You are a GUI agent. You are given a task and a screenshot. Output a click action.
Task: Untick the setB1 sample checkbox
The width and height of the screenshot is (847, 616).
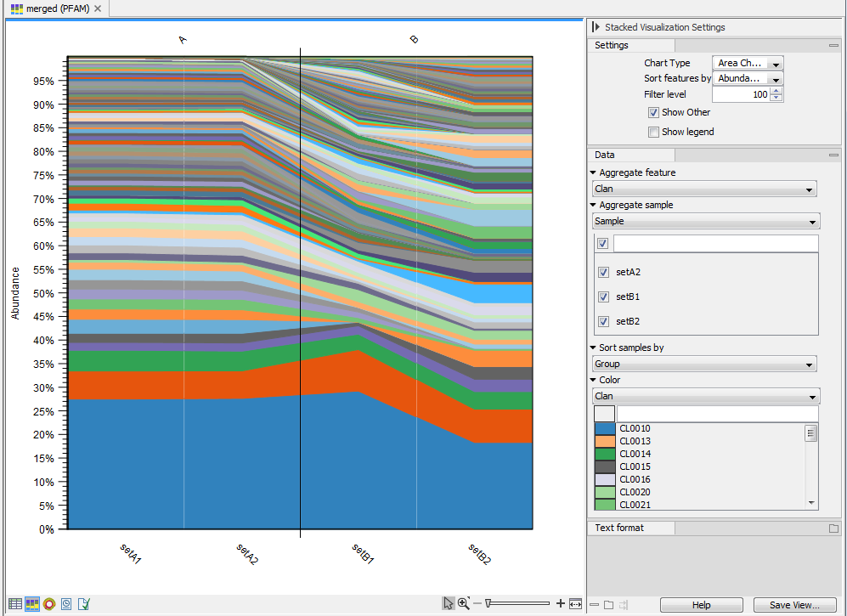click(x=603, y=297)
